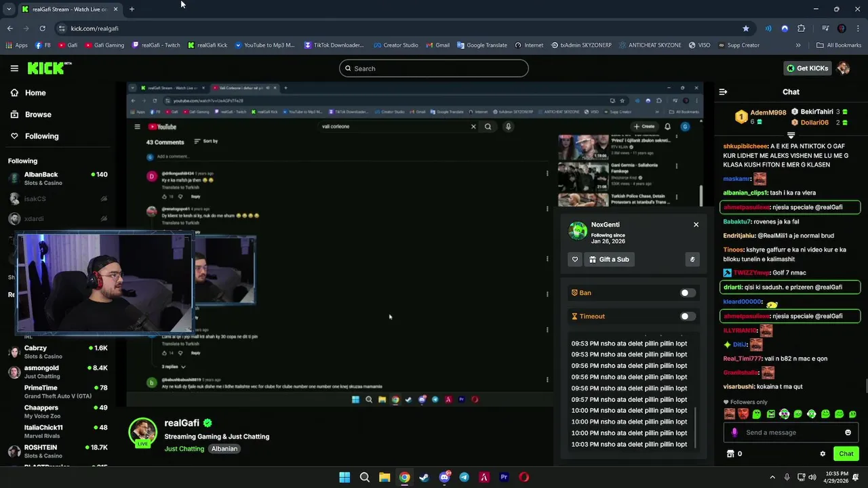The height and width of the screenshot is (488, 868).
Task: Open the tab search dropdown in Chrome
Action: pyautogui.click(x=8, y=9)
